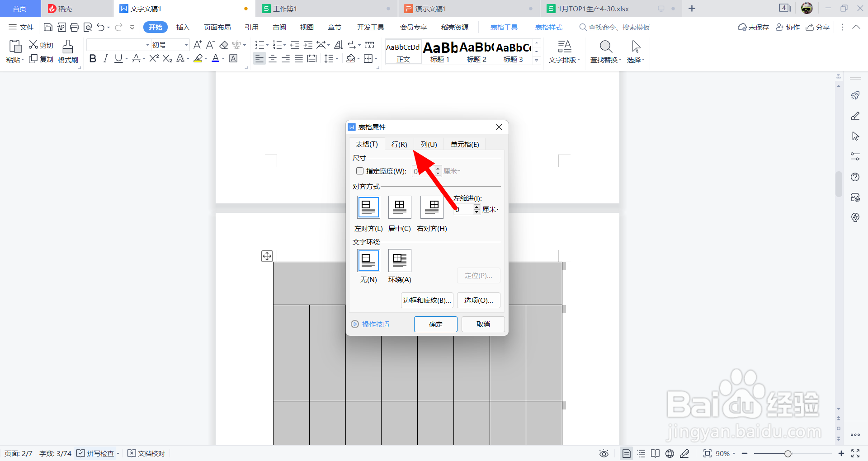Increase font size with A+ icon

[198, 45]
